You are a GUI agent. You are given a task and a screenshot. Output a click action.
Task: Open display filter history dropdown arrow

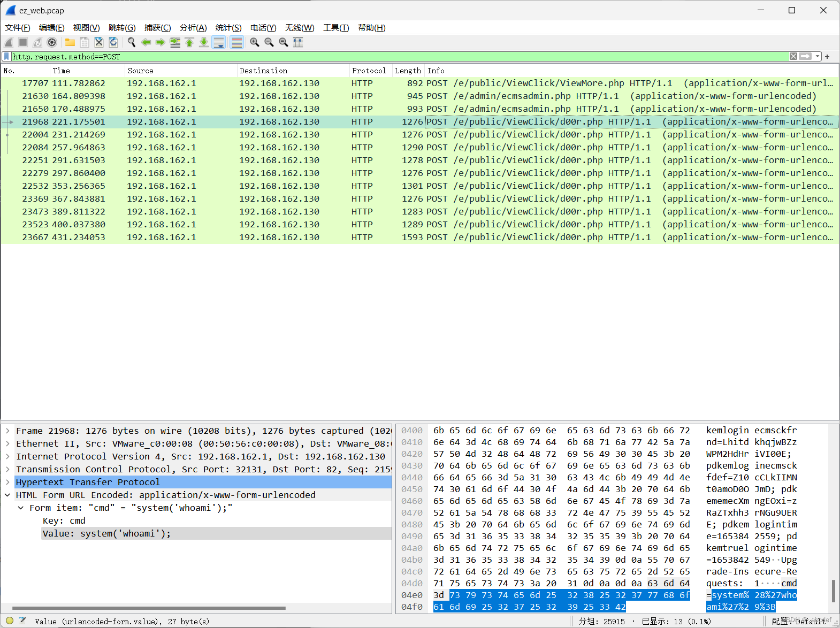click(818, 56)
